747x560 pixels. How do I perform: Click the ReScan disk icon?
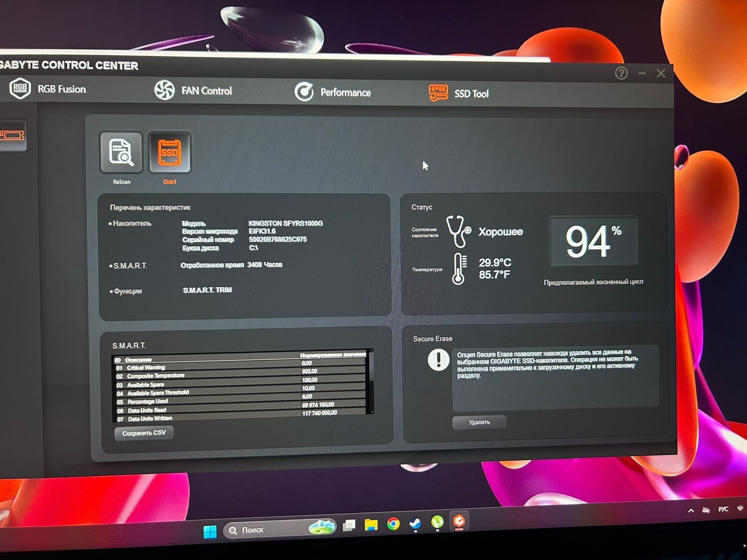(x=121, y=153)
